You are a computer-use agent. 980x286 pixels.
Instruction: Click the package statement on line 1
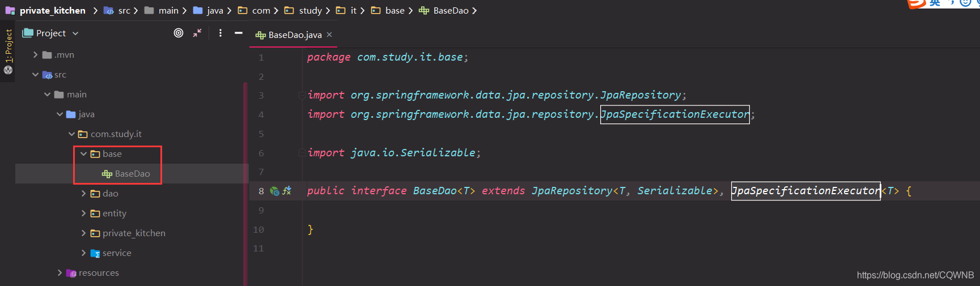click(388, 57)
